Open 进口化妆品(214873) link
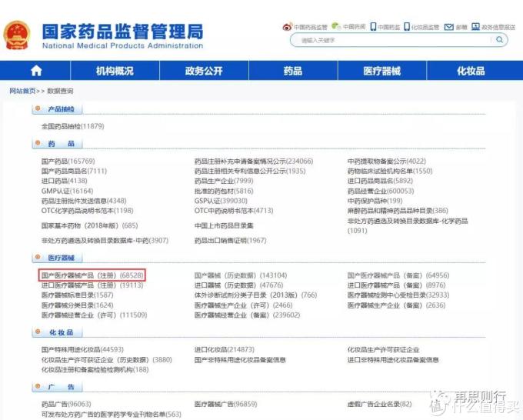 (x=225, y=349)
